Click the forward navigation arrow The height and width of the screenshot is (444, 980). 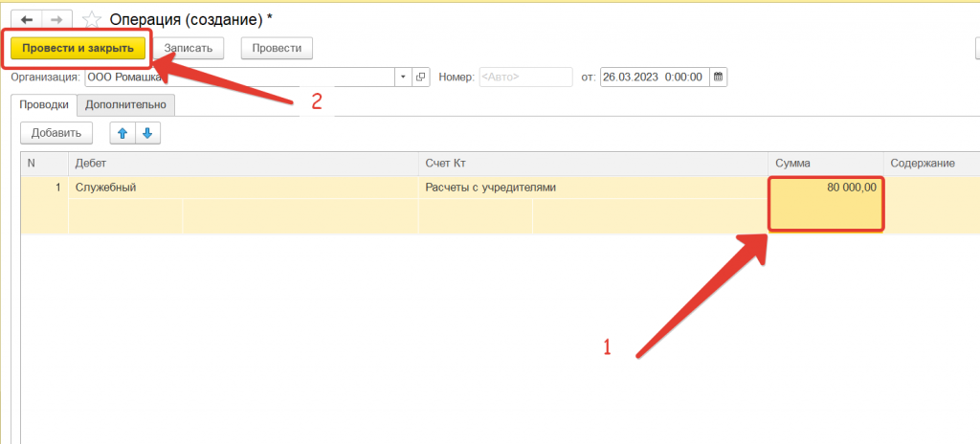(x=59, y=19)
